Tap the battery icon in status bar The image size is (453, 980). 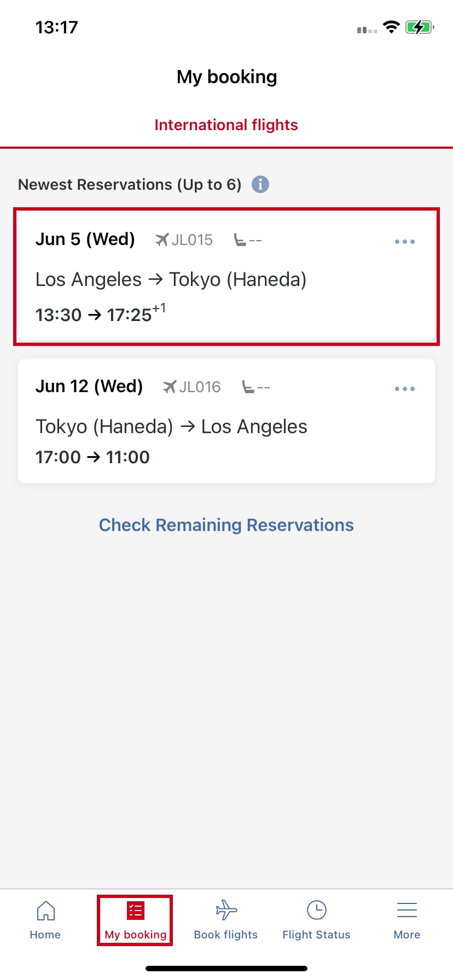pos(419,27)
